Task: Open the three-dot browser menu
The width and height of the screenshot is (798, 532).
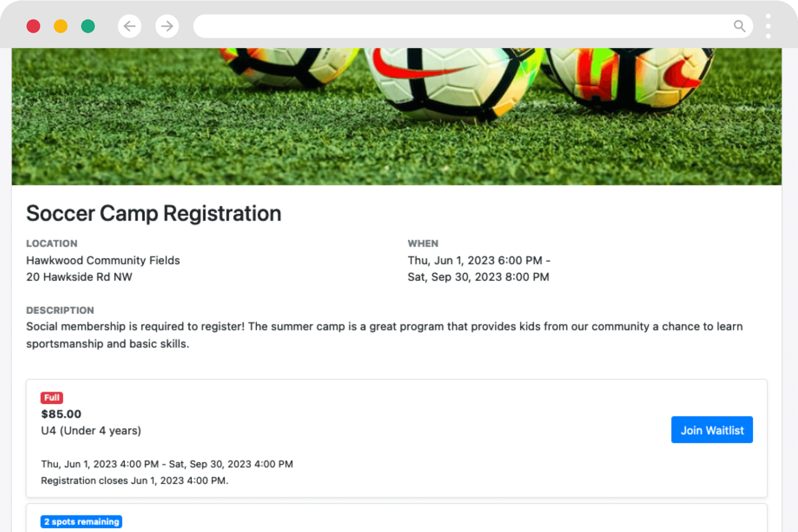Action: click(x=768, y=26)
